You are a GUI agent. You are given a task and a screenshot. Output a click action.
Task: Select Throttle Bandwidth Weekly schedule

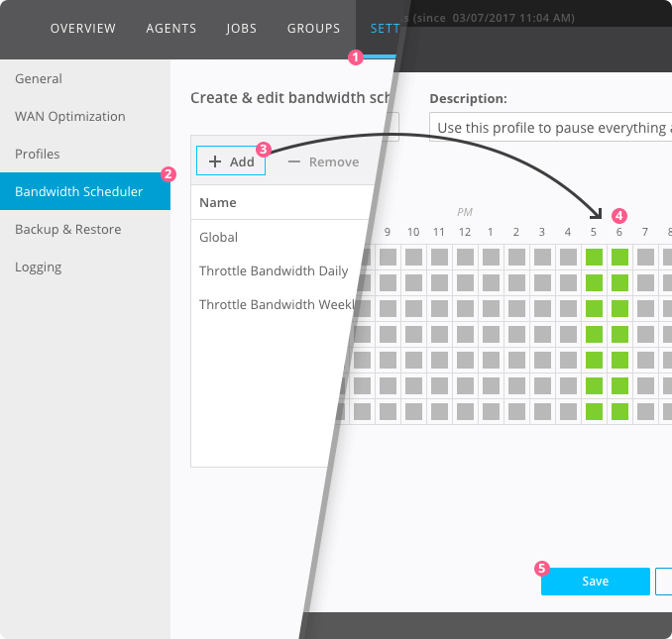click(275, 304)
